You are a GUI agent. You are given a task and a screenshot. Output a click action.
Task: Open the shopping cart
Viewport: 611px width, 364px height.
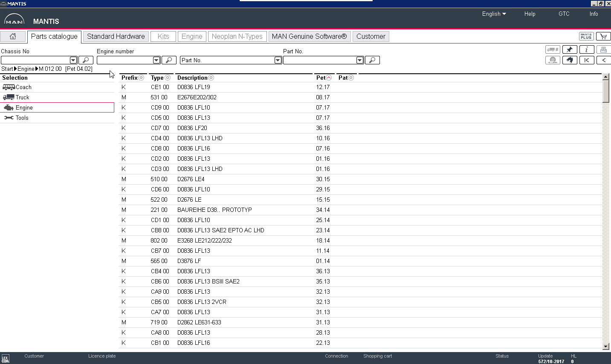(603, 37)
